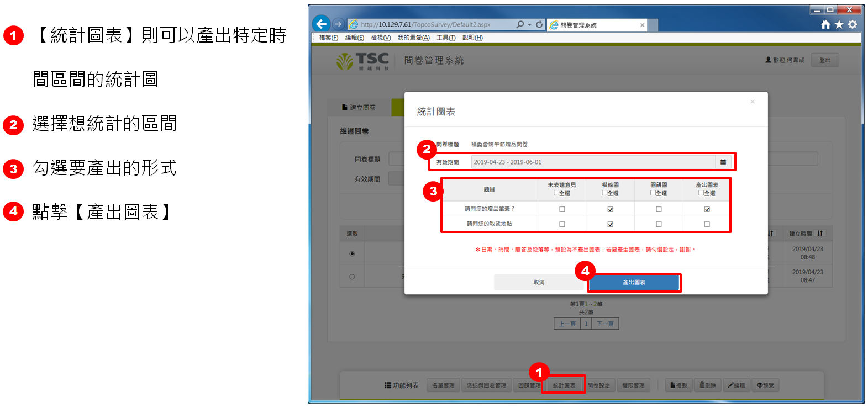Check 產出圖表 for 請問您的取貨地點 row
Viewport: 868px width, 408px height.
tap(707, 224)
